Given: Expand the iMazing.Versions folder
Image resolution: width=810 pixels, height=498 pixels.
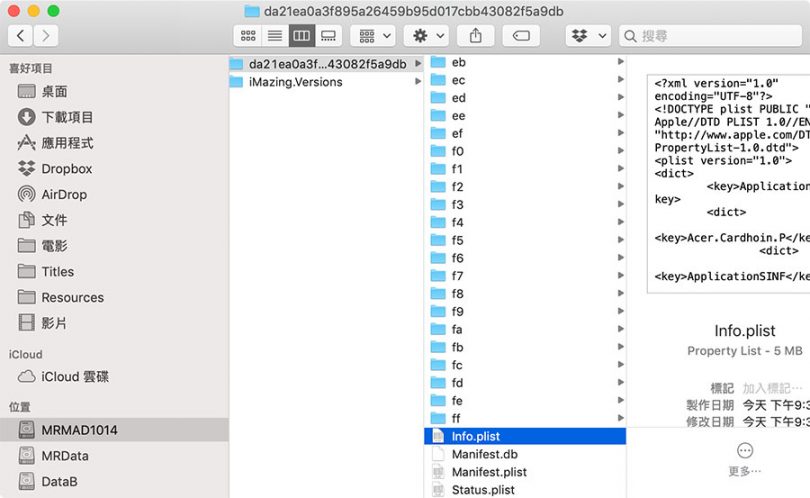Looking at the screenshot, I should pos(295,82).
